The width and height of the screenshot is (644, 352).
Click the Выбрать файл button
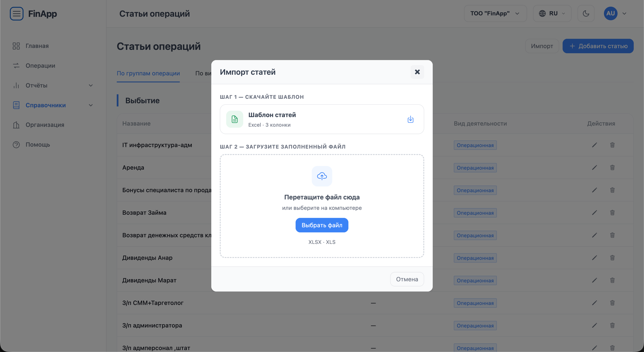[x=322, y=225]
